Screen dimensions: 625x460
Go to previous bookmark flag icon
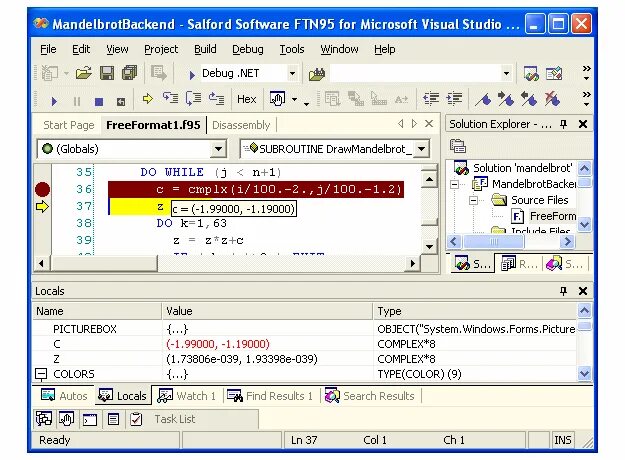(529, 99)
